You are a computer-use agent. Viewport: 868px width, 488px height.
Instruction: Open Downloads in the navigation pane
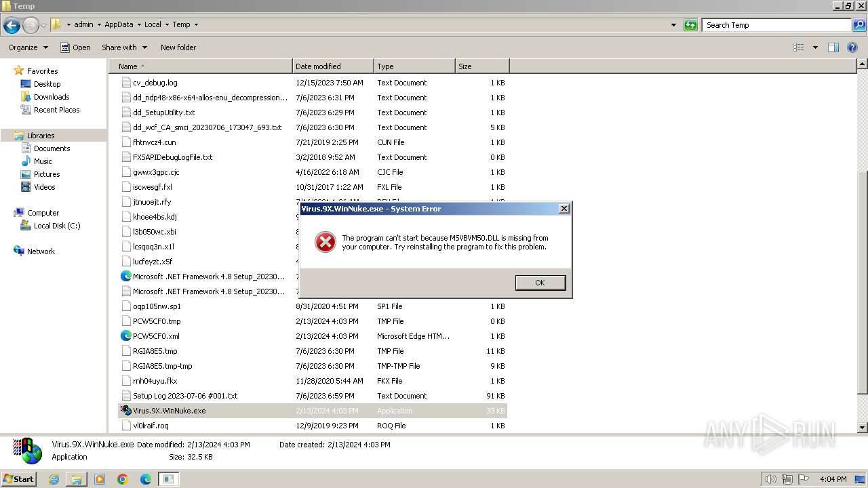[45, 97]
